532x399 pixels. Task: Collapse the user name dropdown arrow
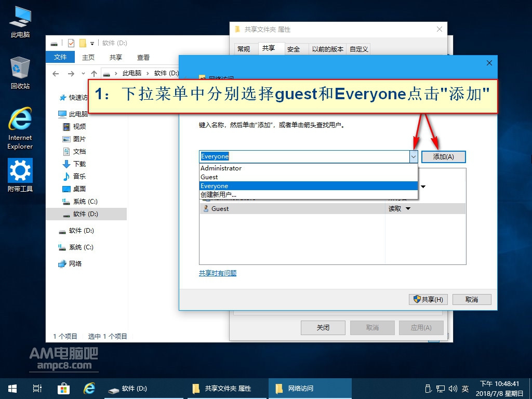(413, 157)
